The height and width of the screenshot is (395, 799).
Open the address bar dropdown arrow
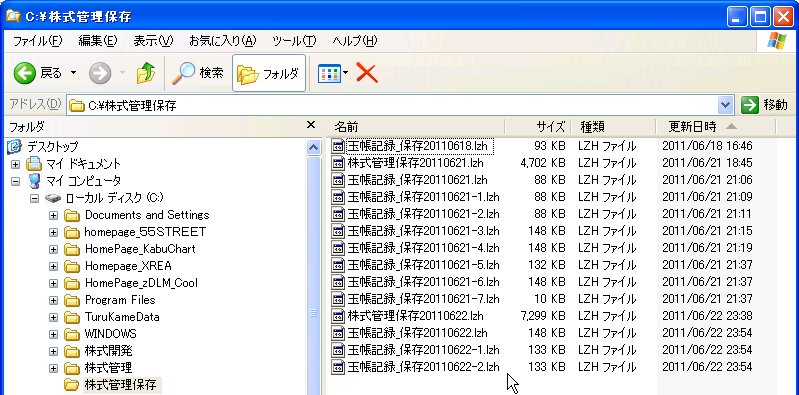pyautogui.click(x=726, y=106)
